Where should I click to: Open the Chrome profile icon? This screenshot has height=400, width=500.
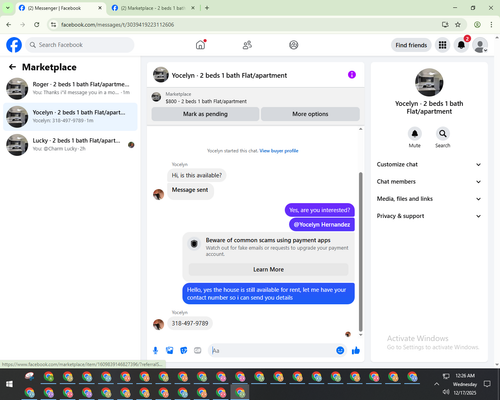click(x=477, y=25)
